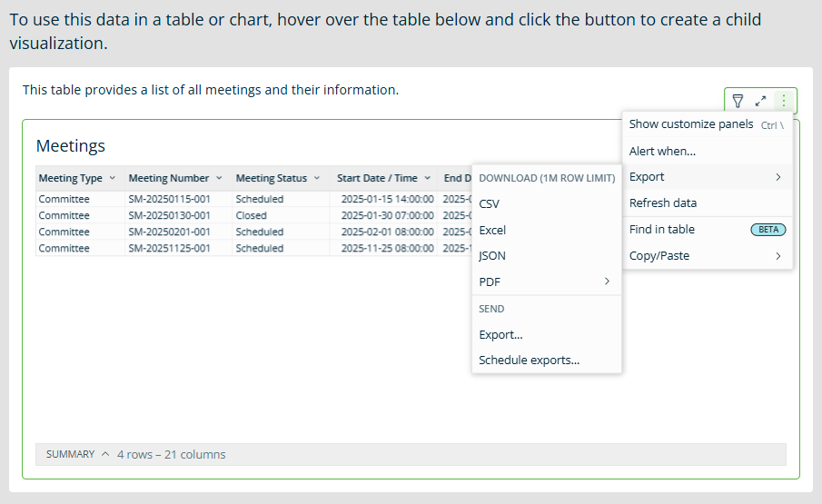Select Find in table option

click(x=662, y=230)
